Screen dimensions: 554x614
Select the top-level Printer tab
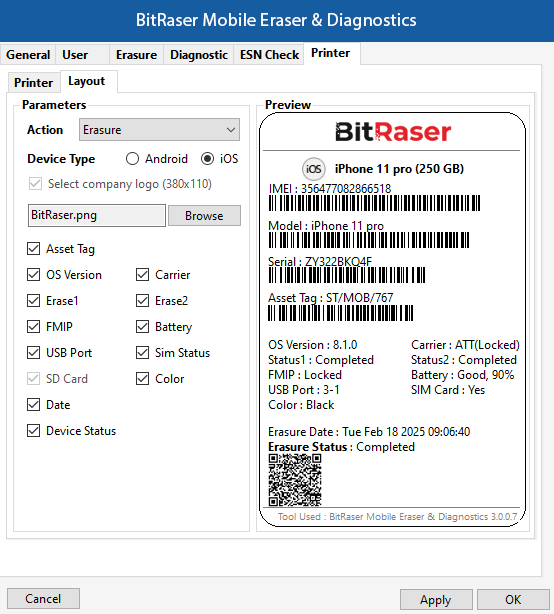[330, 53]
